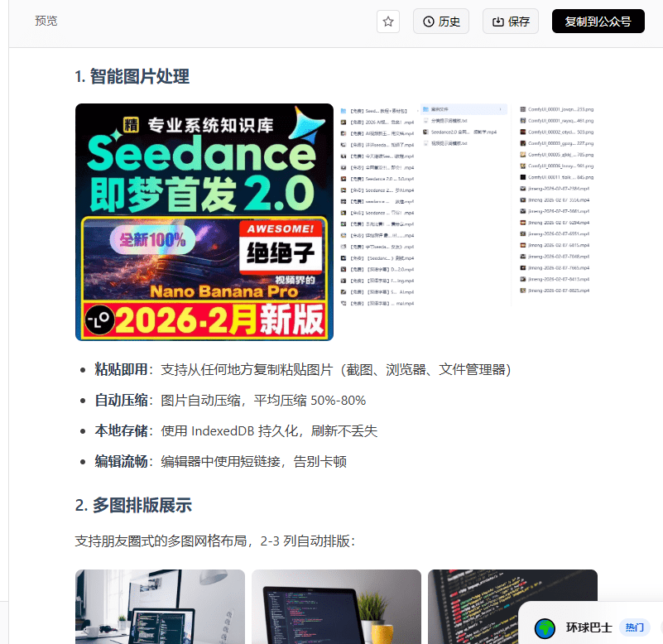Image resolution: width=663 pixels, height=644 pixels.
Task: Click the 分类提示词模板 txt file icon
Action: pyautogui.click(x=425, y=120)
